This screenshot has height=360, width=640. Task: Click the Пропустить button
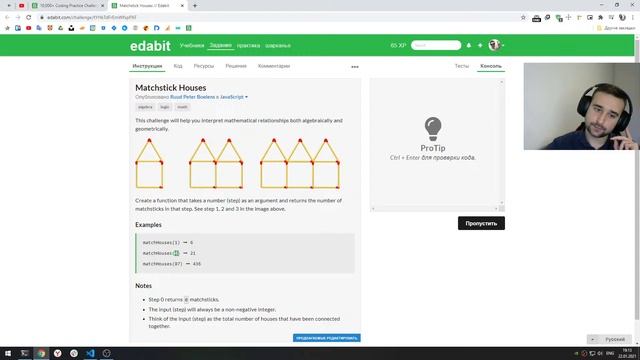481,223
